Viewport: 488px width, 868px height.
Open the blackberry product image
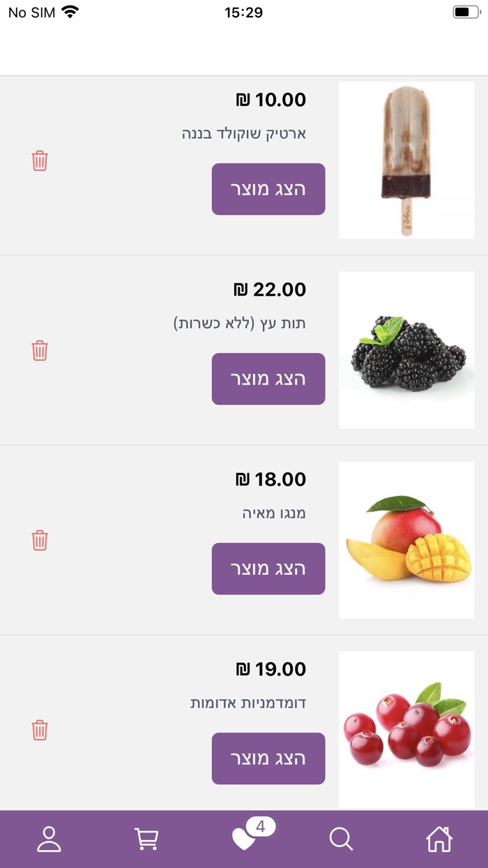click(406, 350)
